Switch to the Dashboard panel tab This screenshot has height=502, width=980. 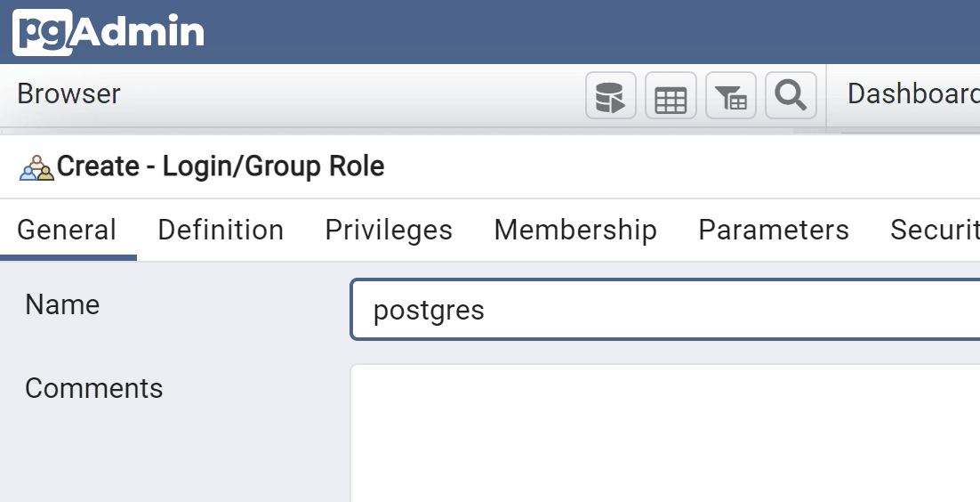click(912, 94)
